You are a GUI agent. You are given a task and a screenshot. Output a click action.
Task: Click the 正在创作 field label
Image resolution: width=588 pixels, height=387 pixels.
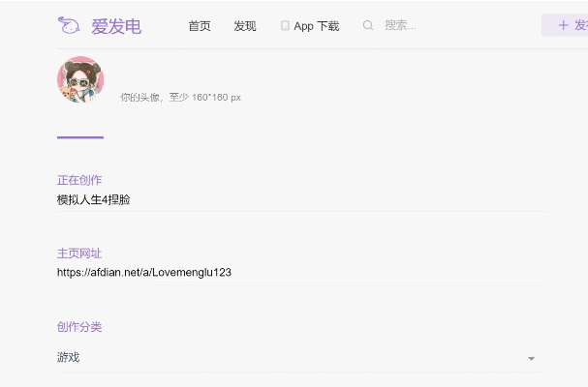pos(79,180)
